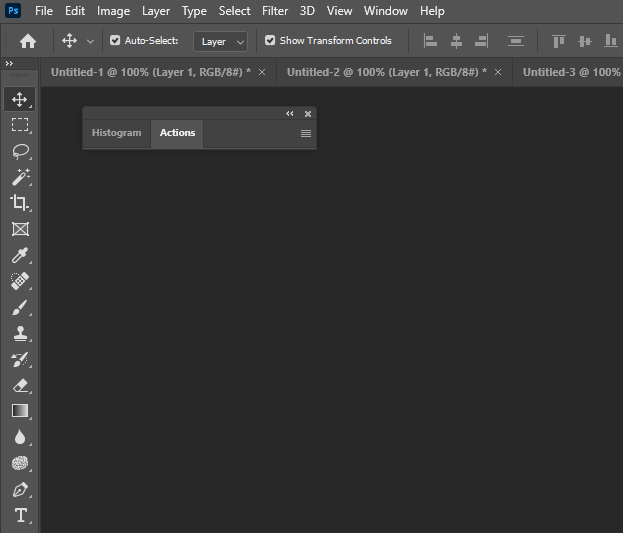The width and height of the screenshot is (623, 533).
Task: Align right edges of layers
Action: point(482,41)
